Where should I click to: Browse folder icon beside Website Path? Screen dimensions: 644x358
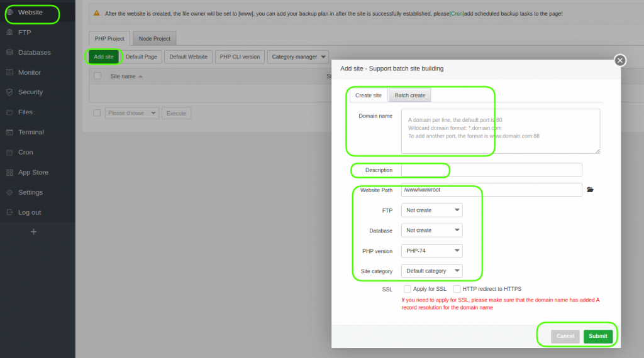click(x=590, y=190)
